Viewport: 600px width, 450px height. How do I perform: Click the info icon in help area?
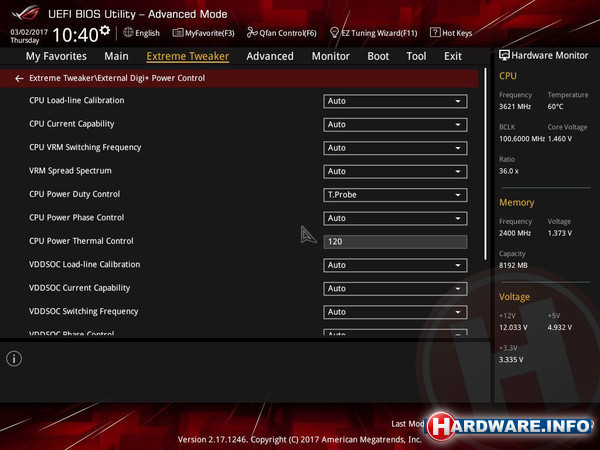pyautogui.click(x=14, y=359)
